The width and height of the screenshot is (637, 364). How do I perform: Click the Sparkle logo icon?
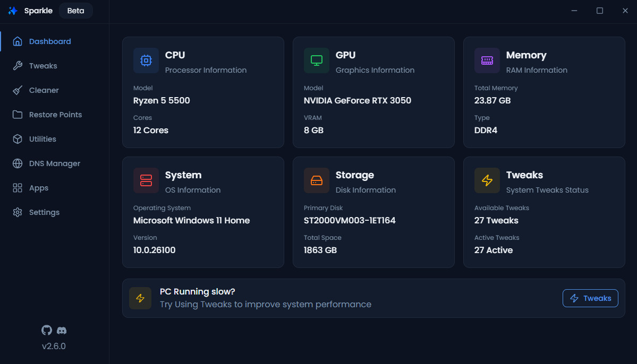[x=13, y=11]
